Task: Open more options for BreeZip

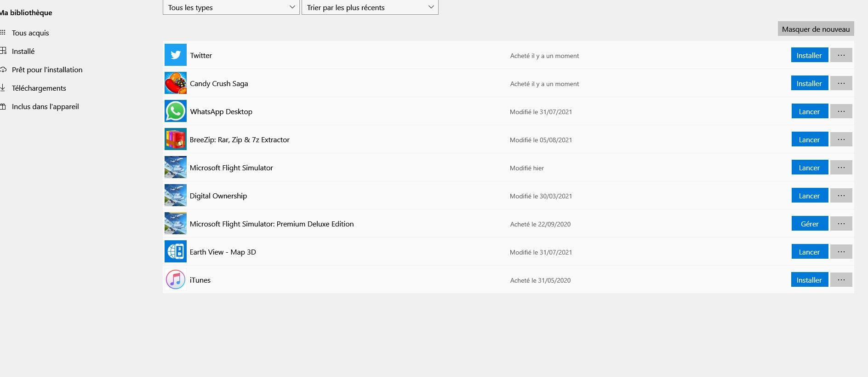Action: pyautogui.click(x=841, y=139)
